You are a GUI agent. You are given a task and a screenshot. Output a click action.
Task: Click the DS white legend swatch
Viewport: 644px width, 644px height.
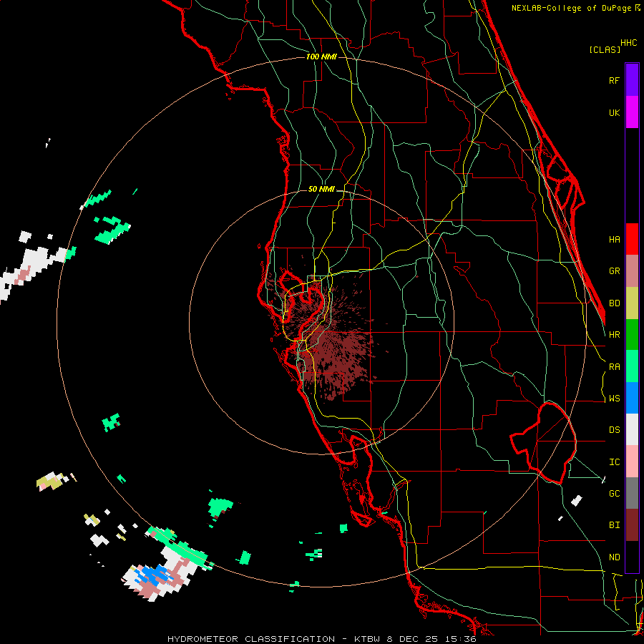(632, 429)
